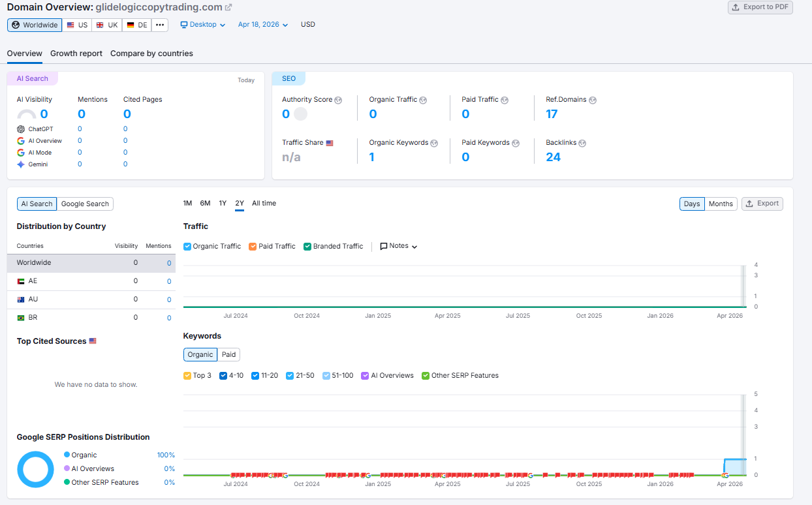Open Organic Keywords value 1

(372, 157)
